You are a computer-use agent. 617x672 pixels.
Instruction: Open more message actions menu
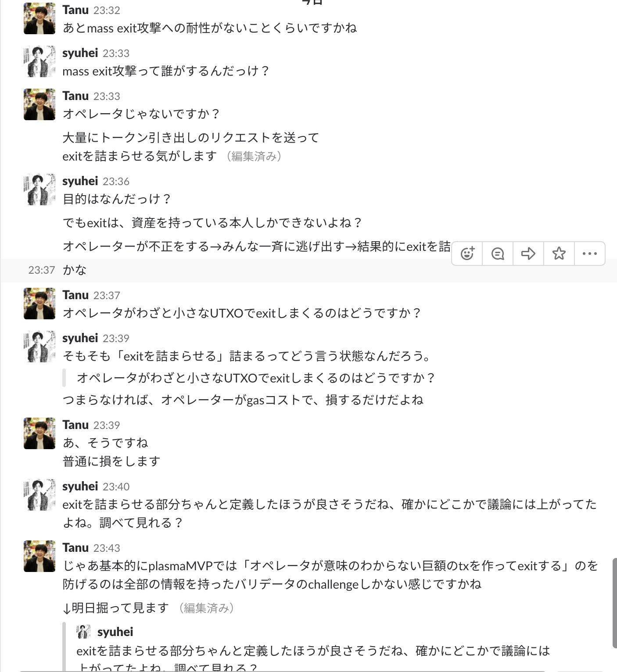click(589, 254)
